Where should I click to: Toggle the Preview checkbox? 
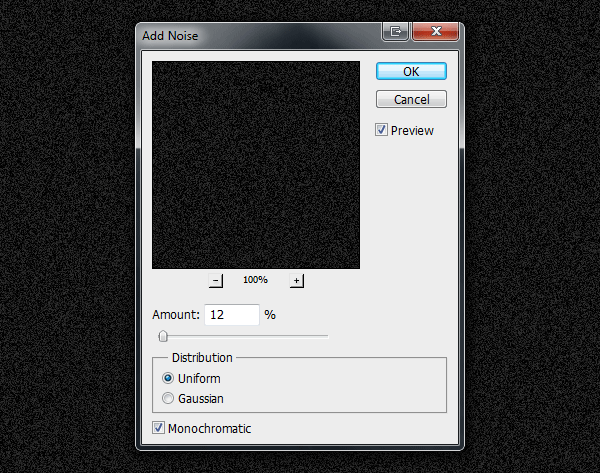point(381,130)
